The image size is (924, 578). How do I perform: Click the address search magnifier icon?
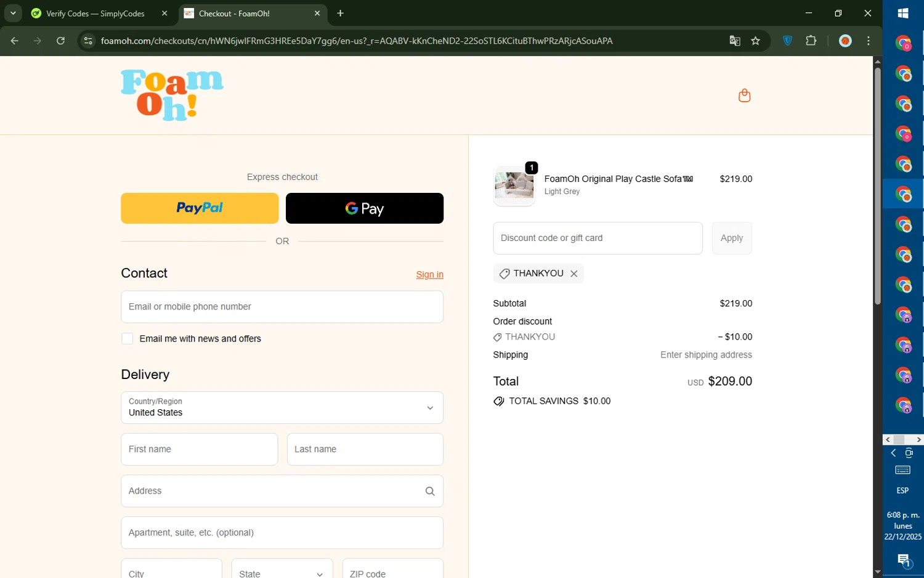(x=430, y=491)
